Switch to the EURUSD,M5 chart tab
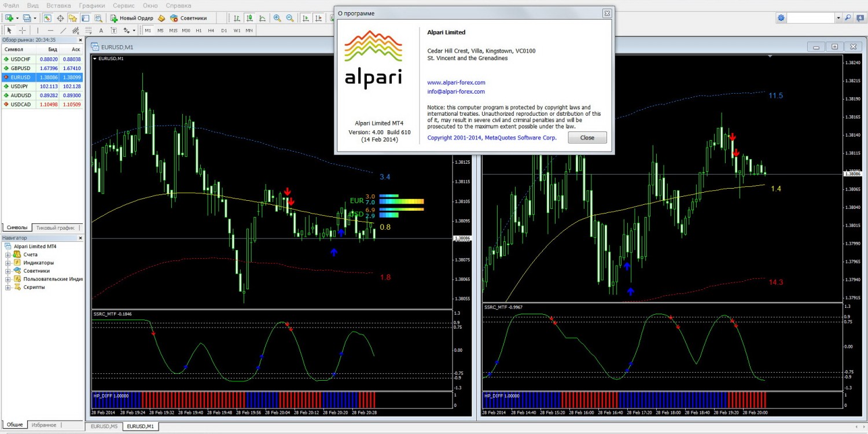Screen dimensions: 868x434 (104, 426)
